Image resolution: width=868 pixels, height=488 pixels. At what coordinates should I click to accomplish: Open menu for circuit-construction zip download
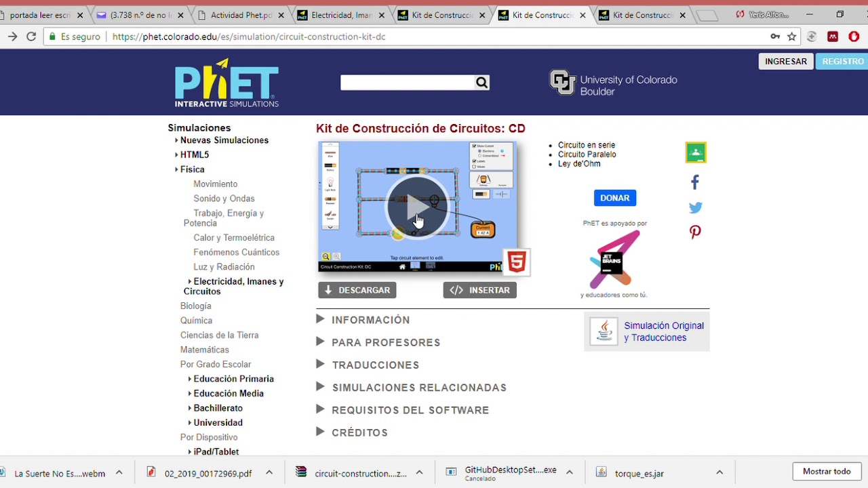[419, 472]
